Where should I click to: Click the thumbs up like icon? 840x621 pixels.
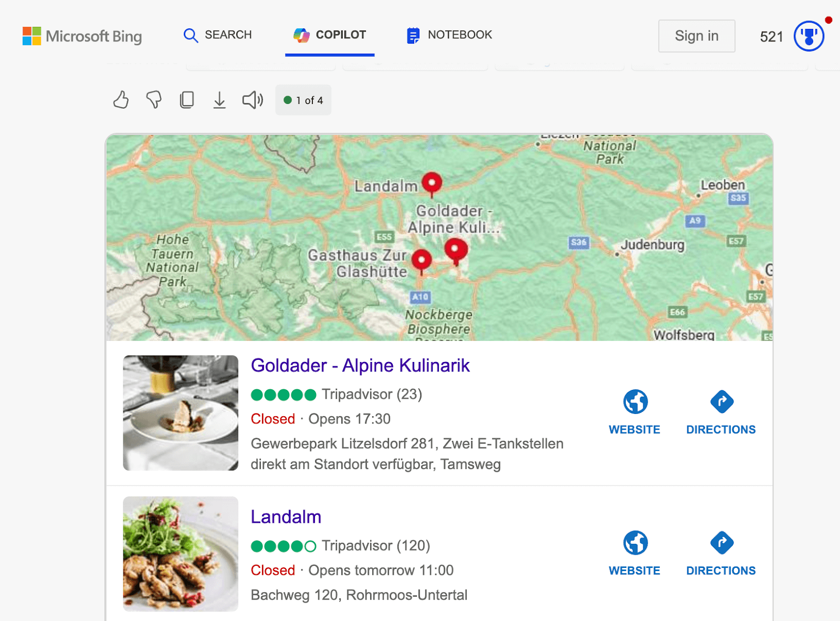pyautogui.click(x=121, y=100)
